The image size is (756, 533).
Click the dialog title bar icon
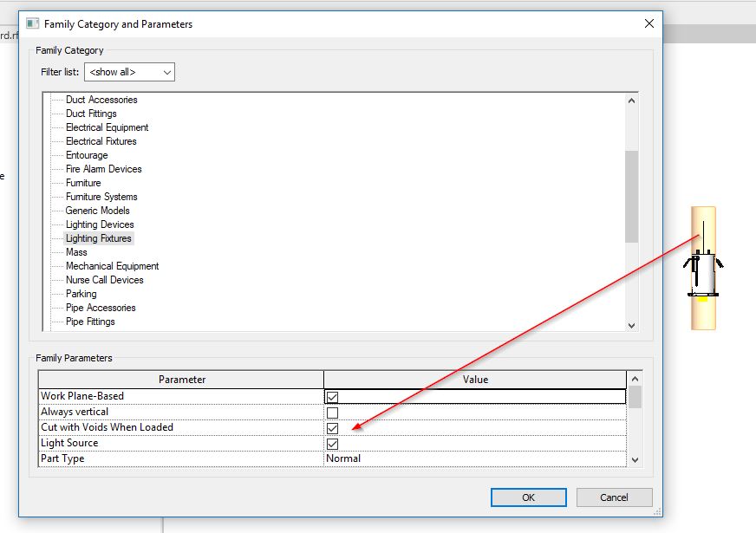(34, 24)
